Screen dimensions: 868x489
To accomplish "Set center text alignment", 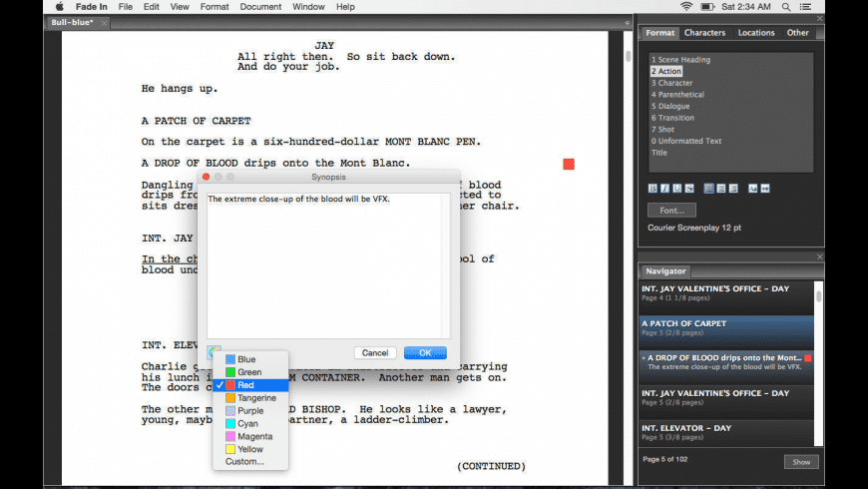I will [x=720, y=189].
